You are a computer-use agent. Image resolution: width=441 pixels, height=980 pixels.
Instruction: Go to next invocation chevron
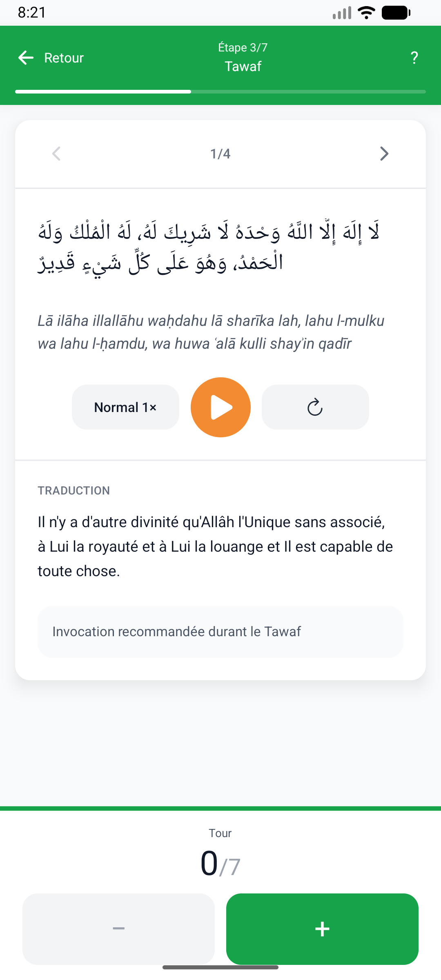coord(384,154)
